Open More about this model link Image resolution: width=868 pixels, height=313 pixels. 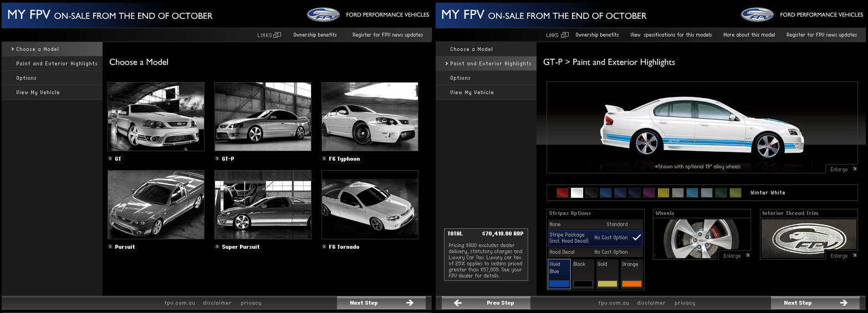click(x=749, y=35)
